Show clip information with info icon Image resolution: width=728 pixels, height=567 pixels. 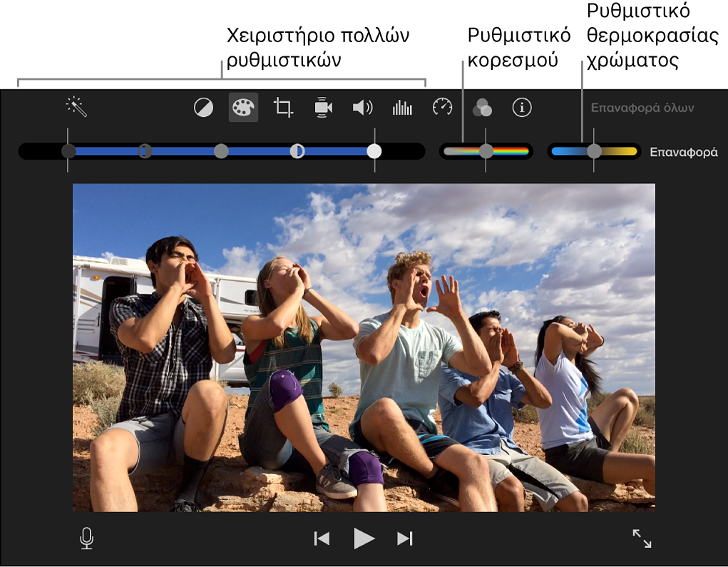point(522,108)
